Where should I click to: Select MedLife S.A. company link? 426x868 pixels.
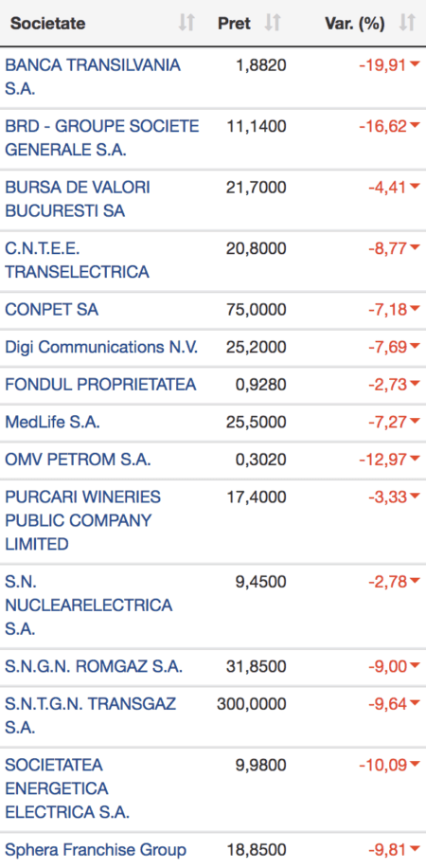[53, 422]
